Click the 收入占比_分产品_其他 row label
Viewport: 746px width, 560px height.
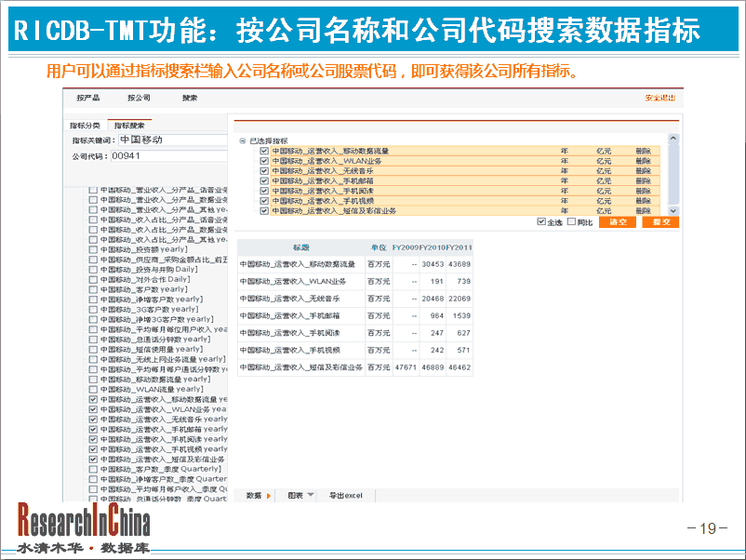click(x=164, y=240)
